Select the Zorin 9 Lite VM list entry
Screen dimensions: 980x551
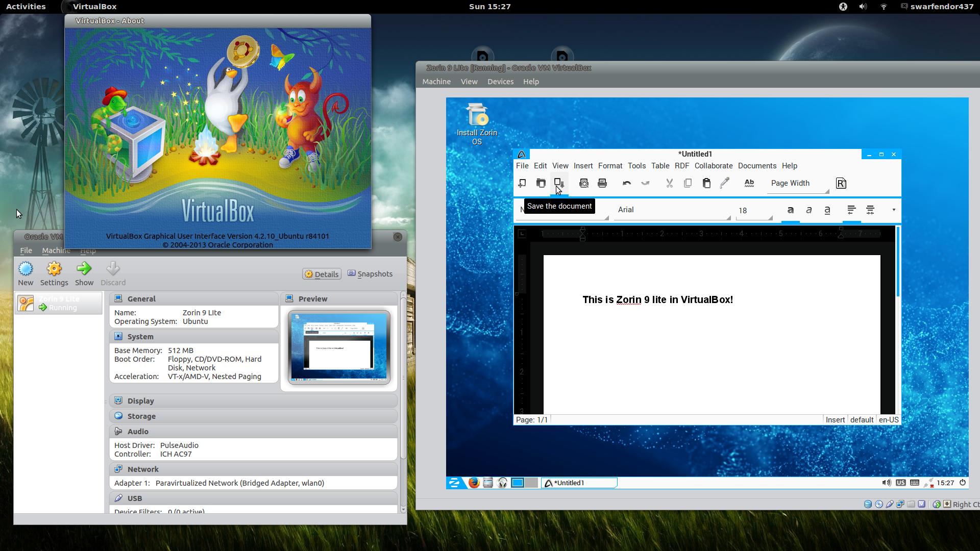click(58, 303)
